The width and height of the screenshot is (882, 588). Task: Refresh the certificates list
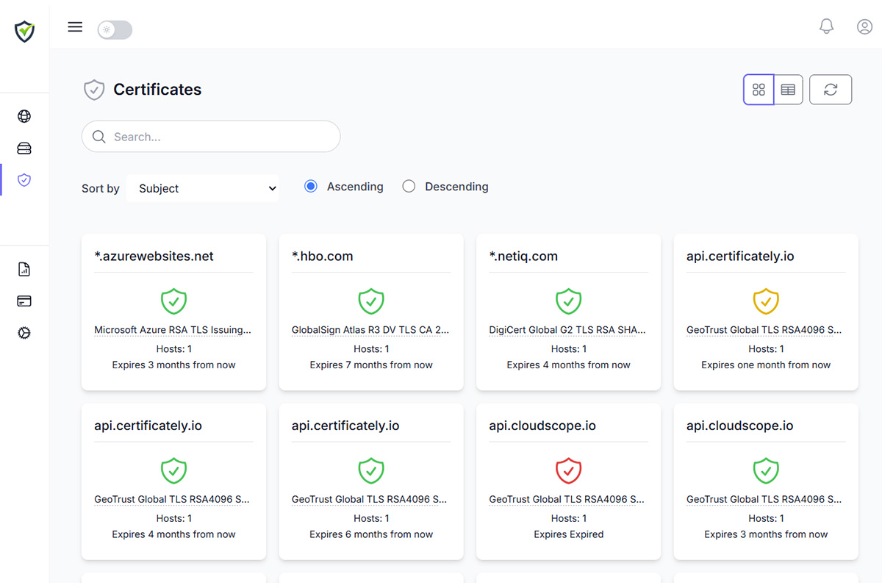831,90
